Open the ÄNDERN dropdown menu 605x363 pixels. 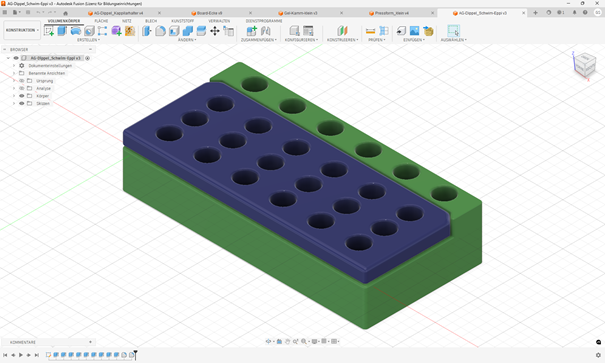click(187, 40)
